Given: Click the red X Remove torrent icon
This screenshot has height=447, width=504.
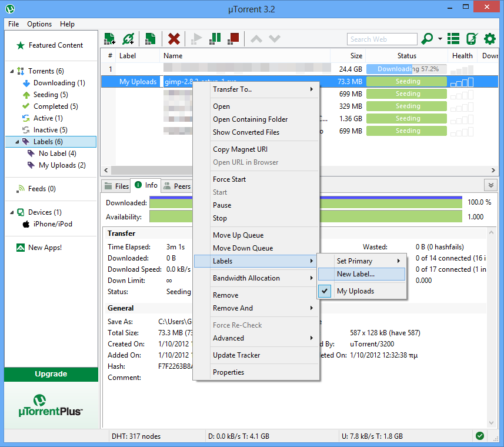Looking at the screenshot, I should [x=174, y=39].
